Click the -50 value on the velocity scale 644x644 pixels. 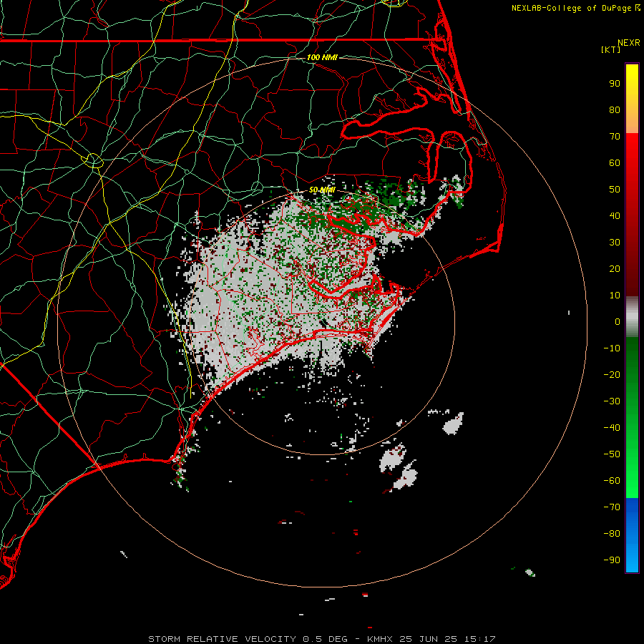[612, 454]
